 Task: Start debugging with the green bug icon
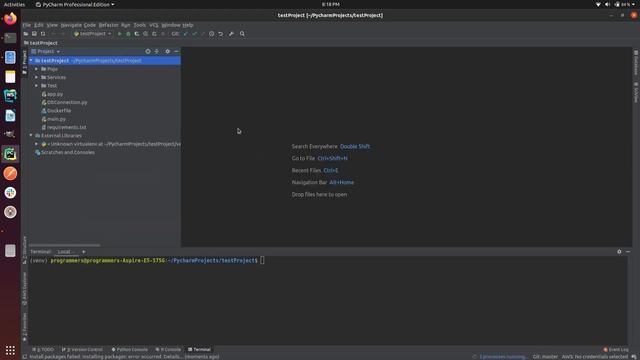[x=128, y=34]
